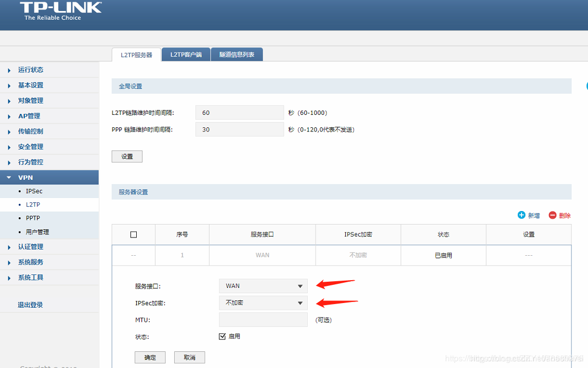Click the 不加密 cell in table row
Viewport: 588px width, 368px height.
point(358,255)
